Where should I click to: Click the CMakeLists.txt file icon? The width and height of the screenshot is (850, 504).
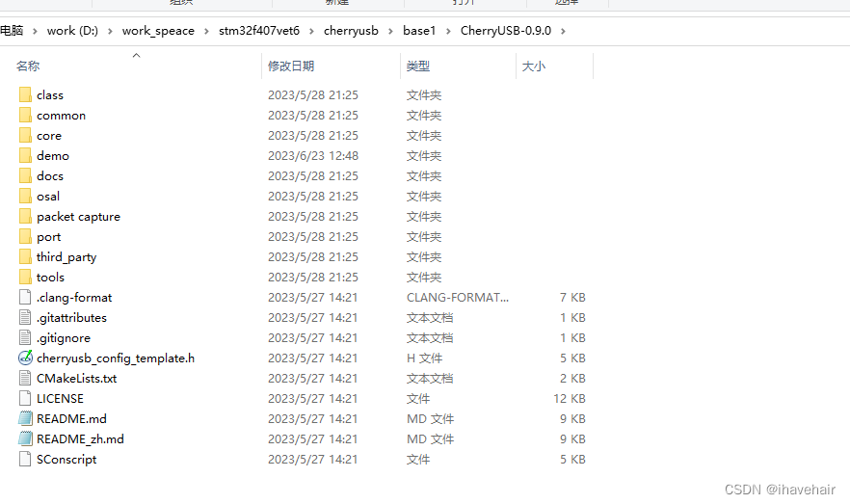[25, 379]
